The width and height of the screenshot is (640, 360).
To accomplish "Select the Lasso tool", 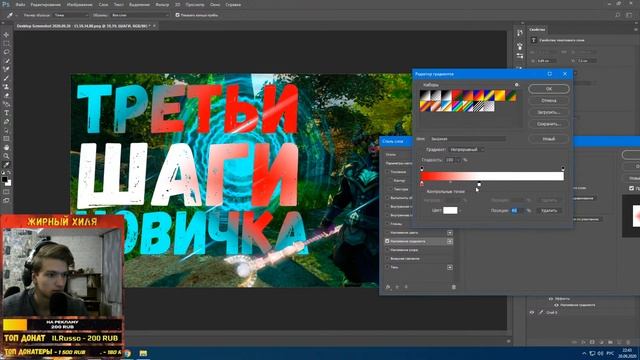I will click(x=6, y=52).
